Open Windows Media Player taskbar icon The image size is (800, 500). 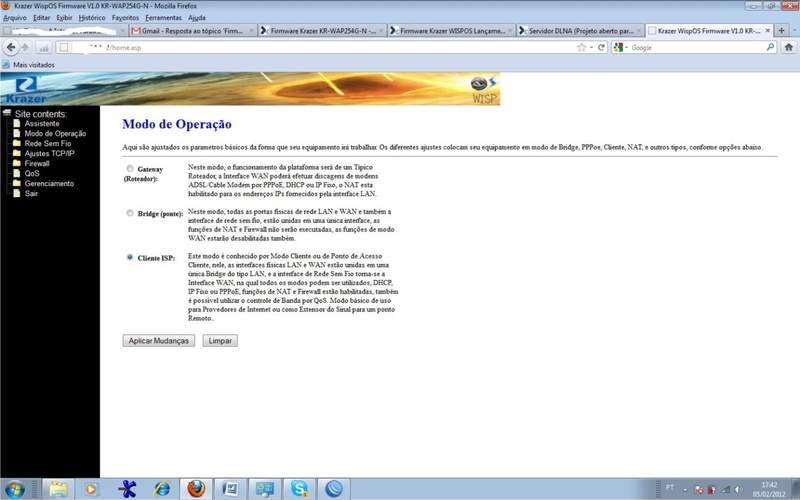coord(93,489)
